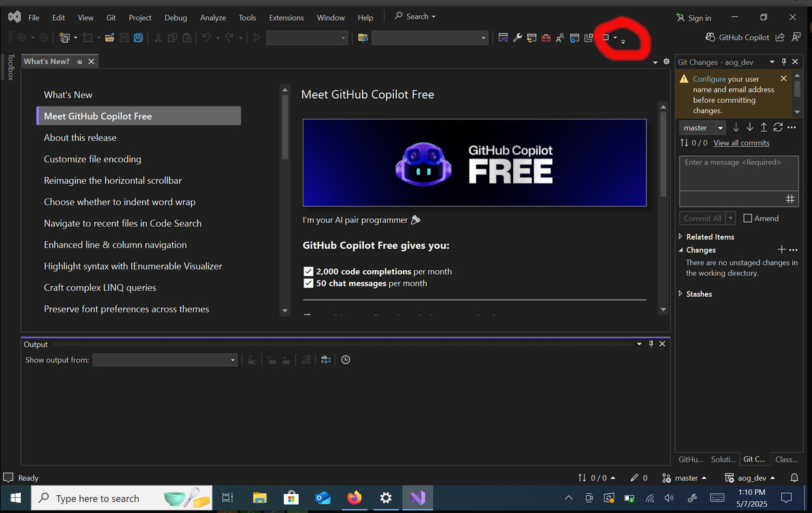This screenshot has height=513, width=812.
Task: Toggle word wrap icon in Output toolbar
Action: 325,360
